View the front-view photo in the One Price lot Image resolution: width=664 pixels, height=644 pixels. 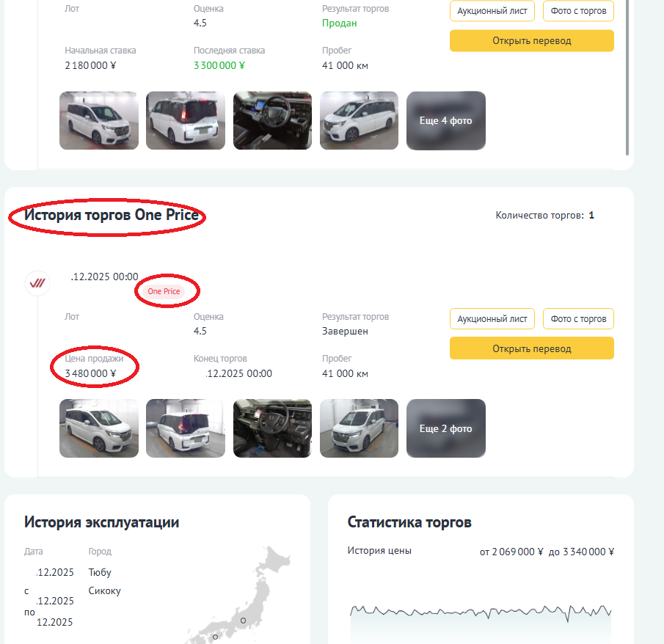[x=359, y=428]
